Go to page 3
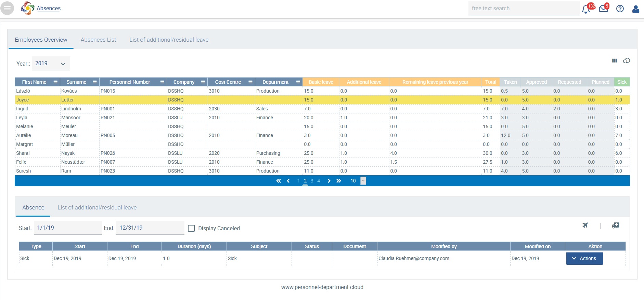 click(x=312, y=181)
